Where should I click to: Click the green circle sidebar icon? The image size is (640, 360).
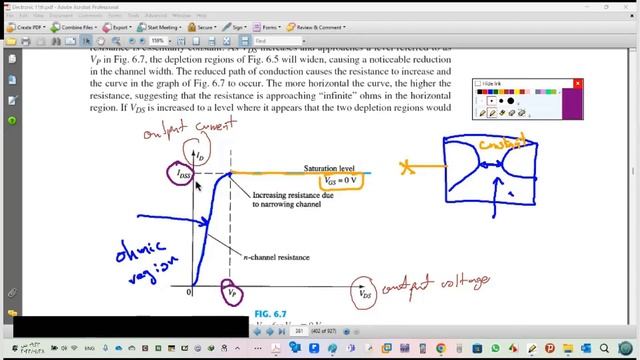pyautogui.click(x=12, y=120)
